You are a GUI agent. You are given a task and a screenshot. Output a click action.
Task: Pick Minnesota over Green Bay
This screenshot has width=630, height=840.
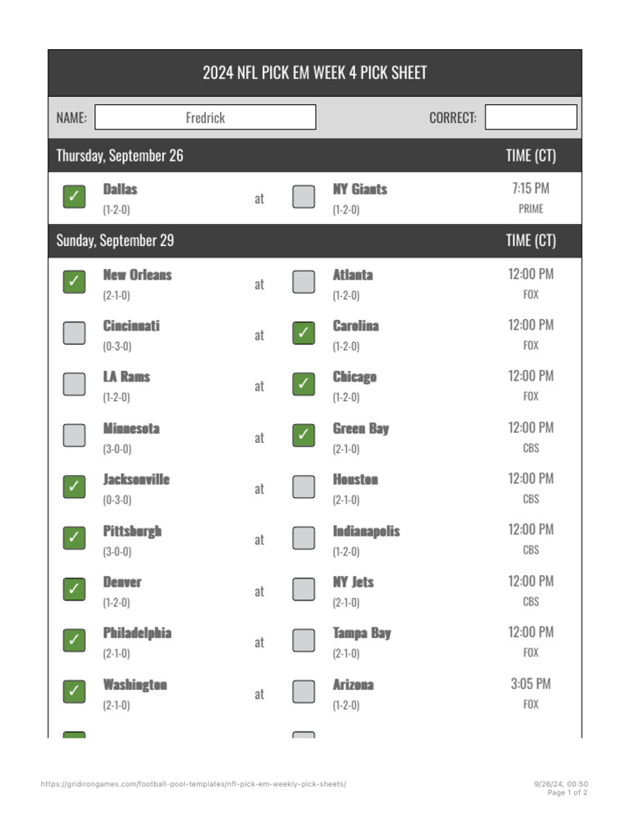pos(75,436)
